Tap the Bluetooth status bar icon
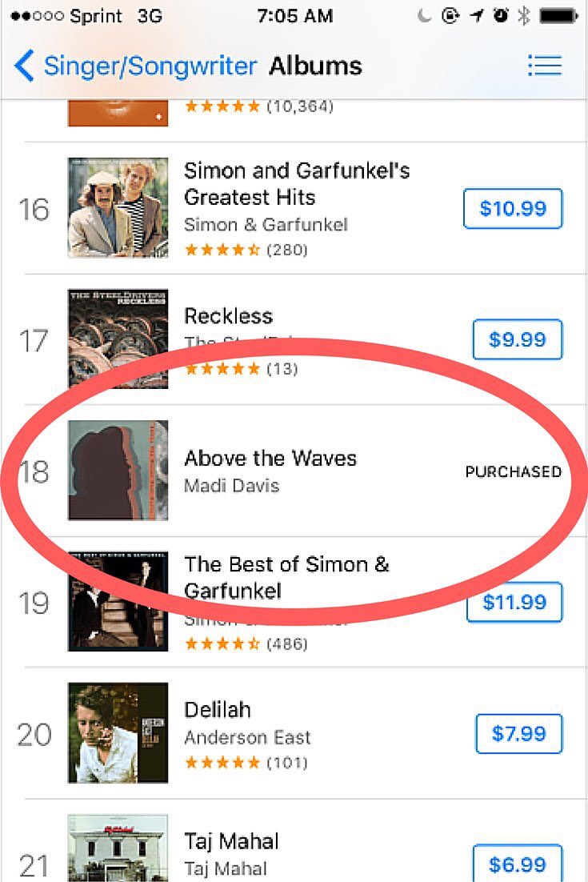 [x=523, y=16]
